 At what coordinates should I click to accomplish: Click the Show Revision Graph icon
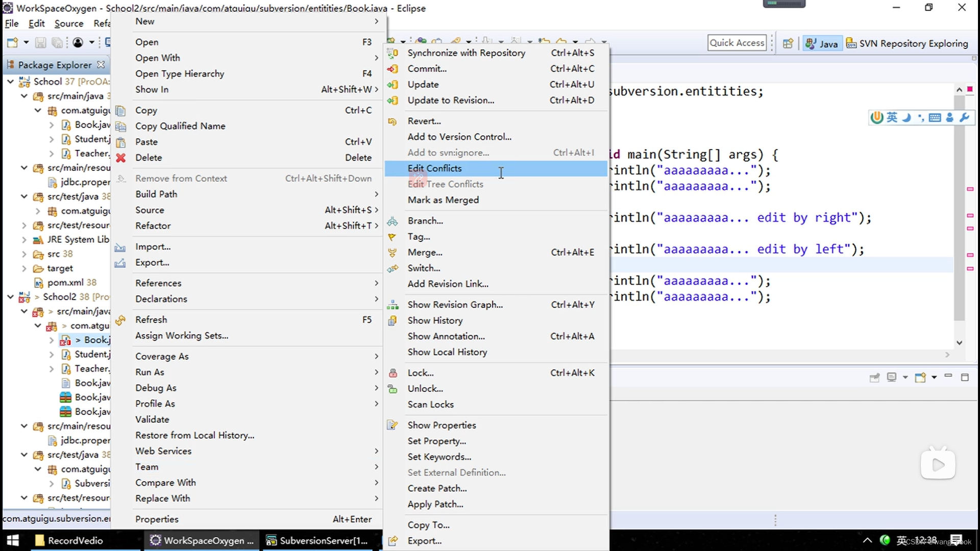coord(393,305)
